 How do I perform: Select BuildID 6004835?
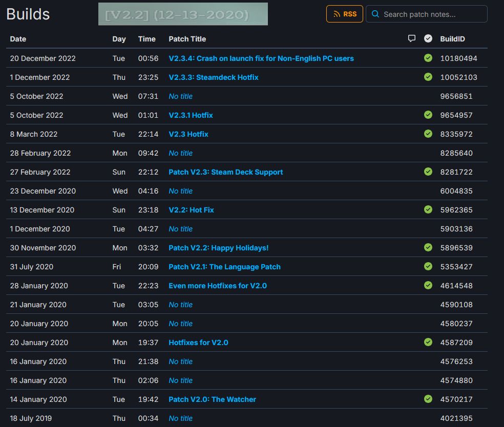point(456,191)
